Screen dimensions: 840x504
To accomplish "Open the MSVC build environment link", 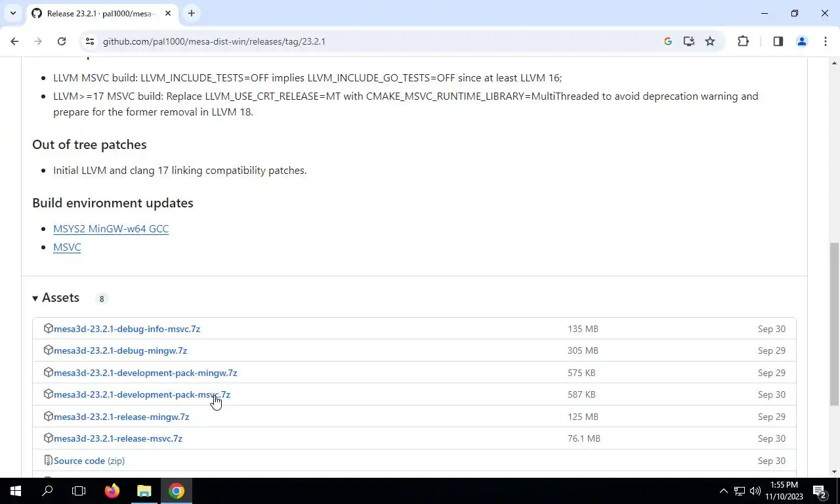I will click(67, 247).
